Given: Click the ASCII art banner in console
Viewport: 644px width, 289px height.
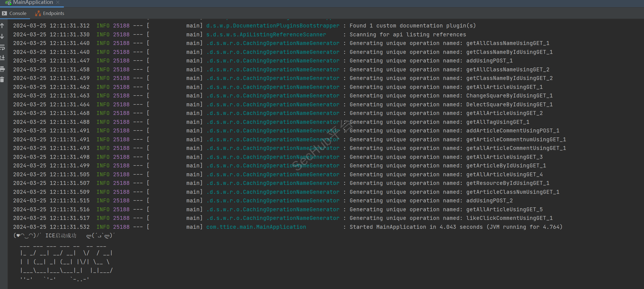Looking at the screenshot, I should (66, 262).
